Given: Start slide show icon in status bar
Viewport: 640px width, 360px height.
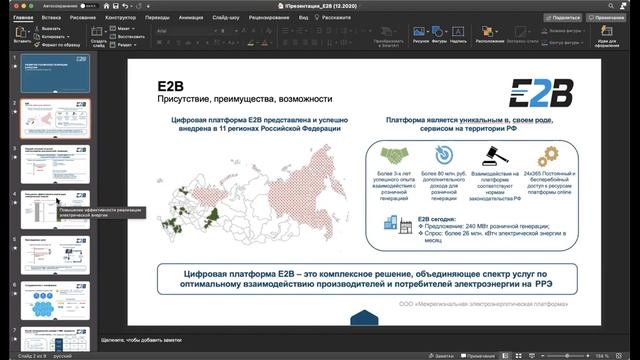Looking at the screenshot, I should pos(532,356).
